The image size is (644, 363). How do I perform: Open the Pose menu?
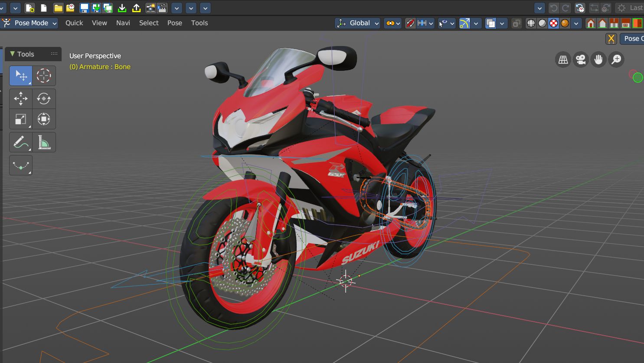[175, 23]
